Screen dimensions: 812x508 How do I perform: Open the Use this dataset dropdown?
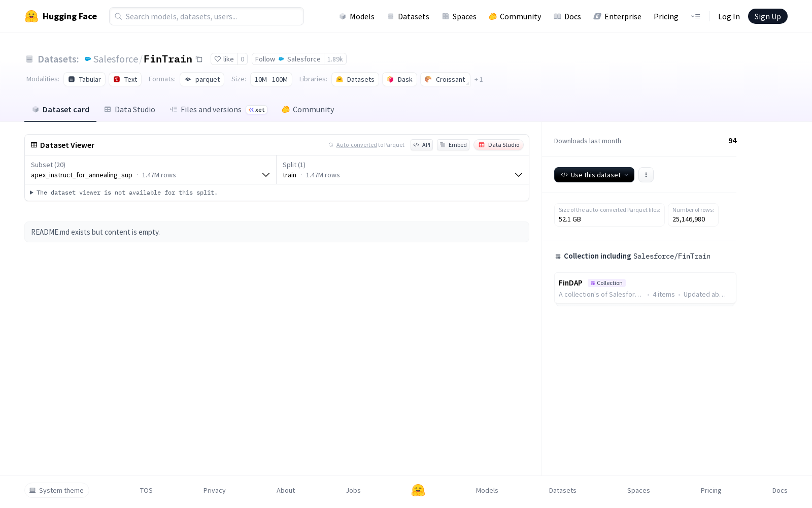pos(594,175)
